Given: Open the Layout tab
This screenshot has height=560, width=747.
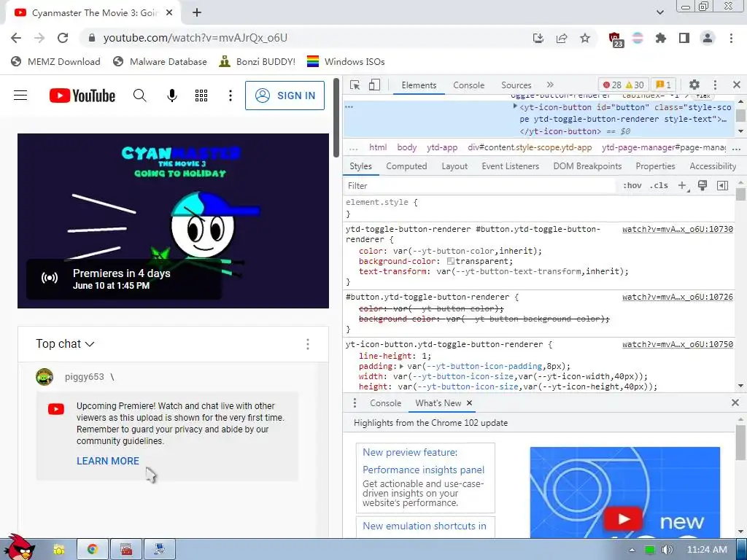Looking at the screenshot, I should click(x=454, y=166).
